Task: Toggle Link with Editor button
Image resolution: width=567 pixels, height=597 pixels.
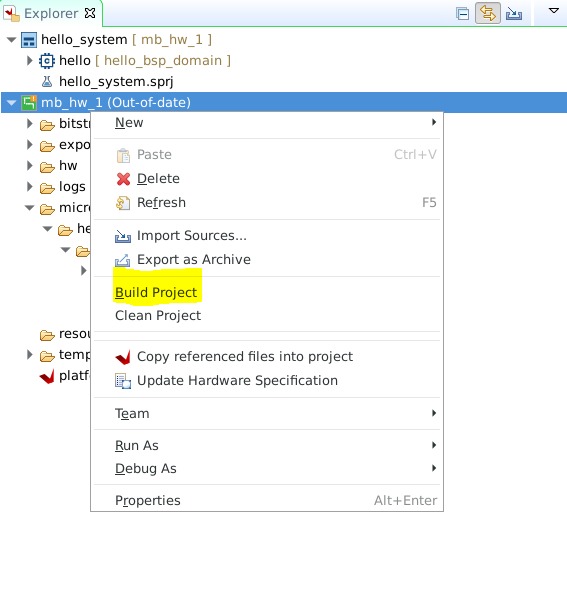Action: (488, 14)
